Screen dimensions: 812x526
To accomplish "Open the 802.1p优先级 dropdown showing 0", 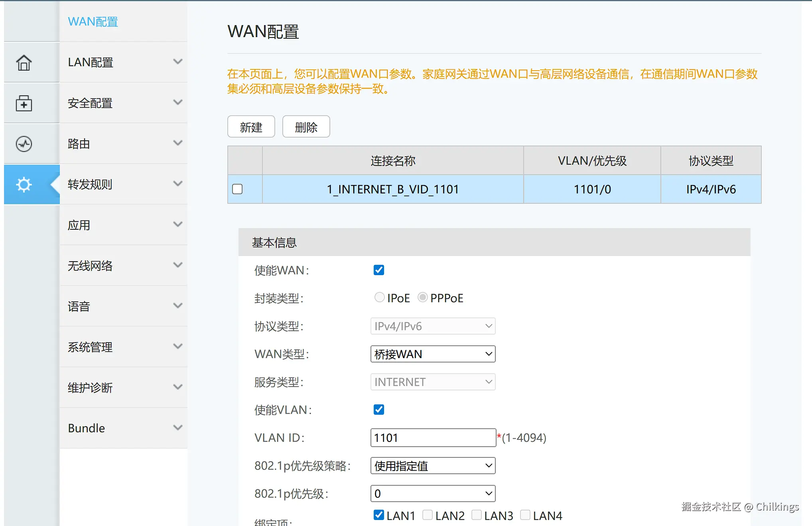I will point(433,493).
